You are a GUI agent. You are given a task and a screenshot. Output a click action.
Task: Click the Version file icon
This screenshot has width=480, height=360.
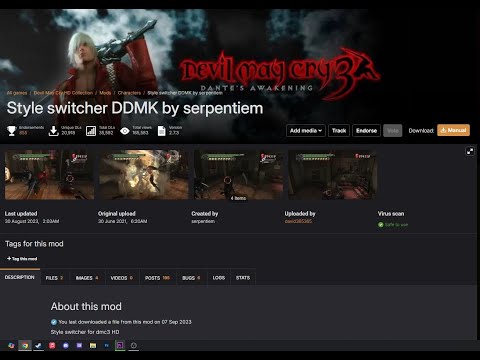click(161, 131)
